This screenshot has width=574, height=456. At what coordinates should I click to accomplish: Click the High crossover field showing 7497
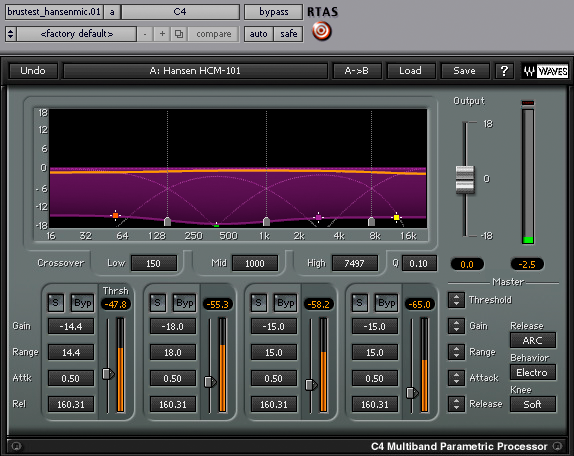click(x=354, y=263)
